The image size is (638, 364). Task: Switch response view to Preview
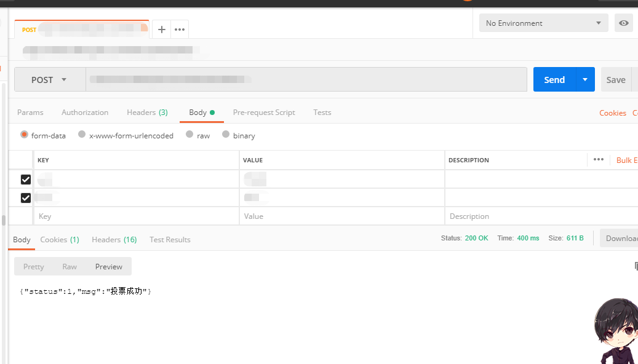[x=109, y=266]
